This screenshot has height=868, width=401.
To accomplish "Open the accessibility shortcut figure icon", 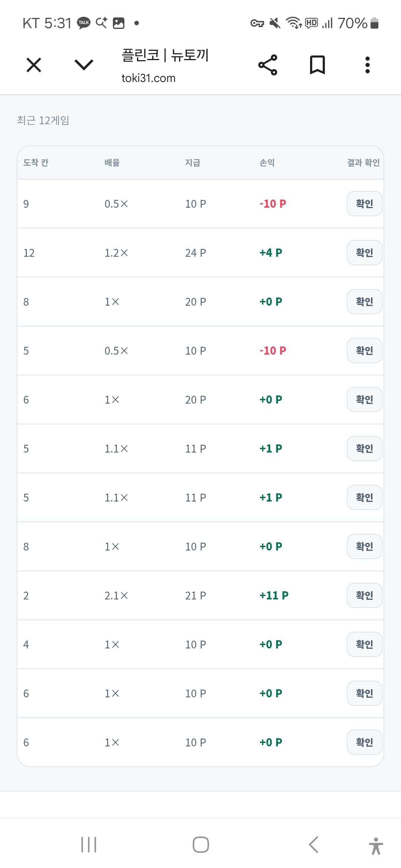I will [x=376, y=846].
